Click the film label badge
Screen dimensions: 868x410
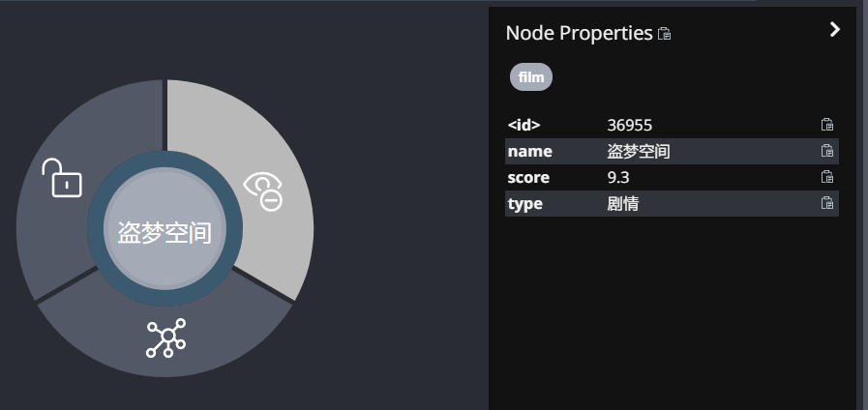point(531,77)
